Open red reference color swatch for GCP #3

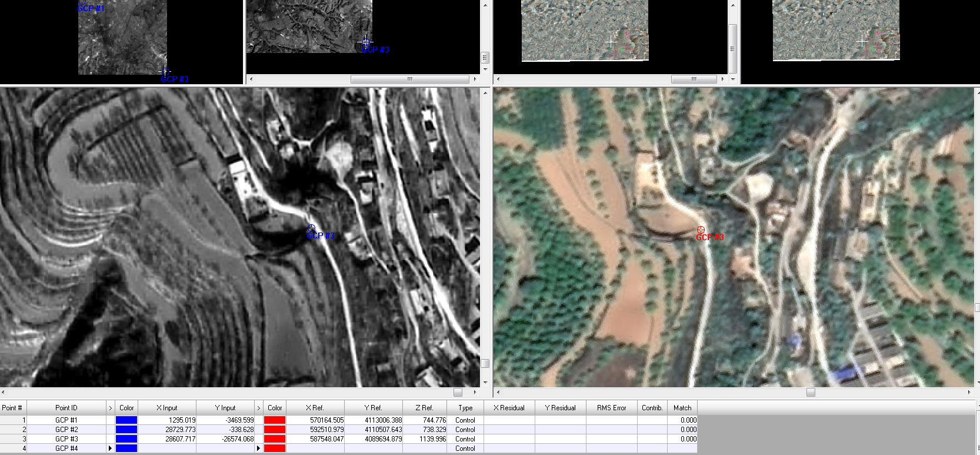(x=275, y=439)
